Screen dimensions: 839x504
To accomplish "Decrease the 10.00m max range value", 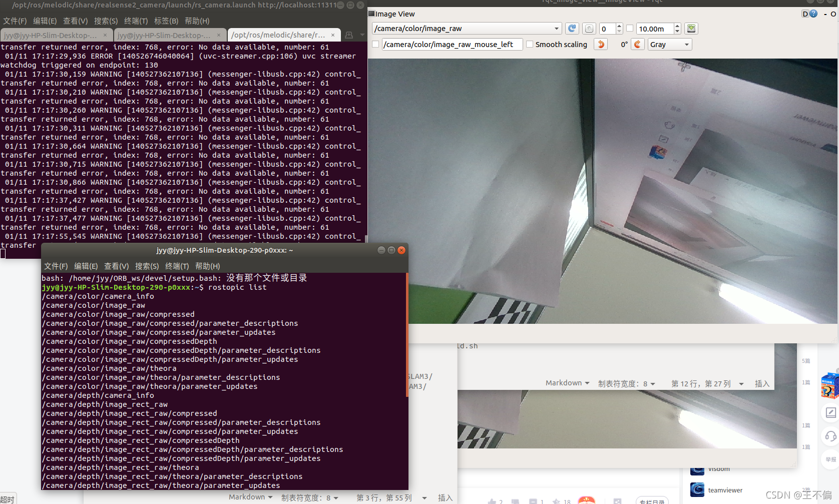I will coord(677,32).
